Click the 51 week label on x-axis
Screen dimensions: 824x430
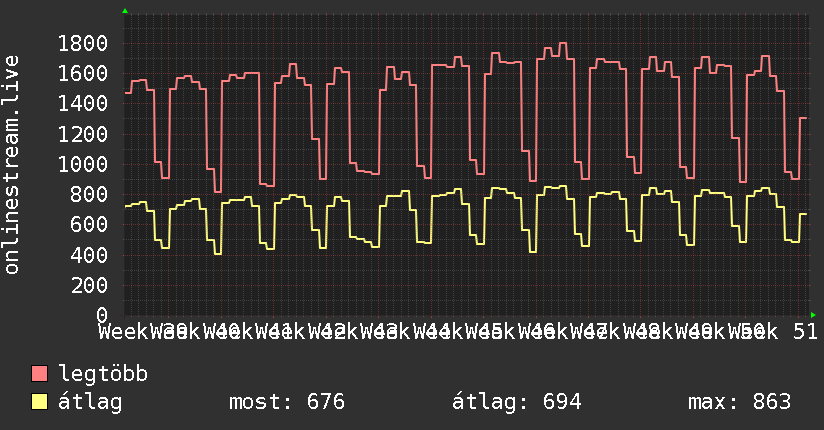806,332
